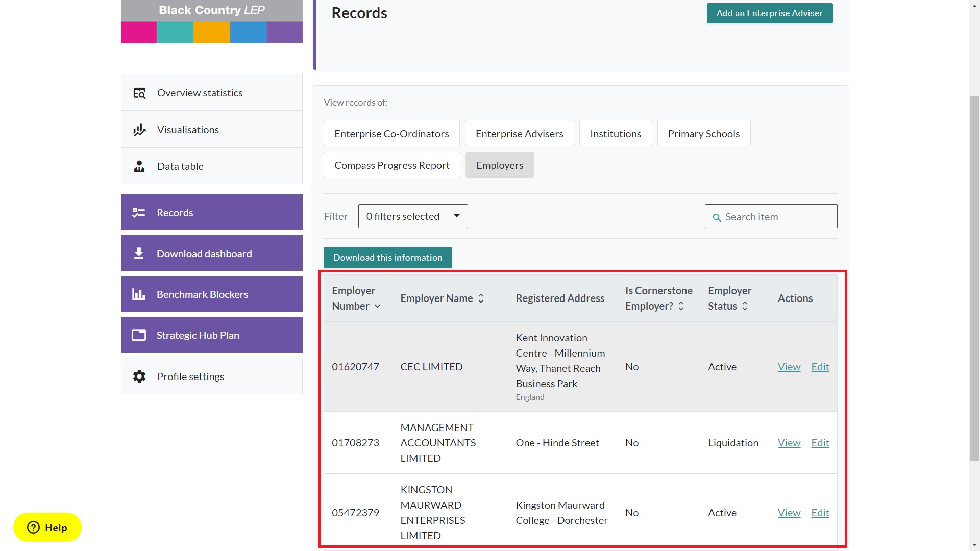Click employer number 01620747
Image resolution: width=980 pixels, height=551 pixels.
click(356, 367)
